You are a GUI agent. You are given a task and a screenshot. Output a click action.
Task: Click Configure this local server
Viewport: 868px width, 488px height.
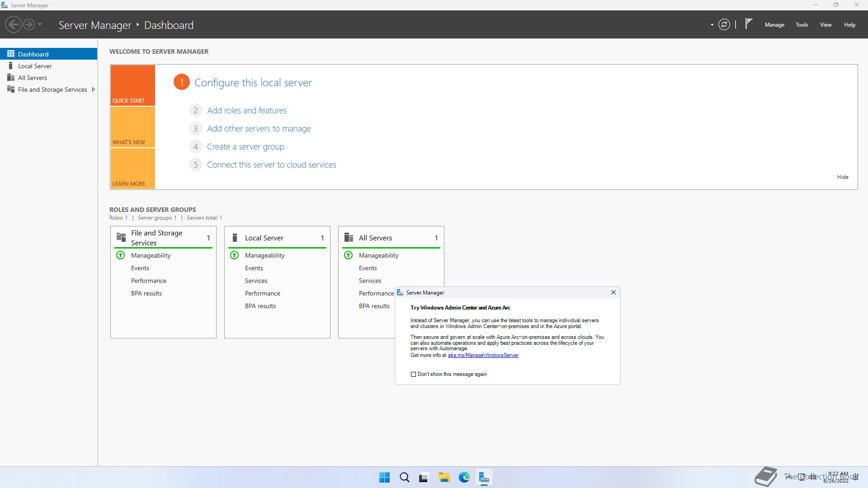coord(253,83)
